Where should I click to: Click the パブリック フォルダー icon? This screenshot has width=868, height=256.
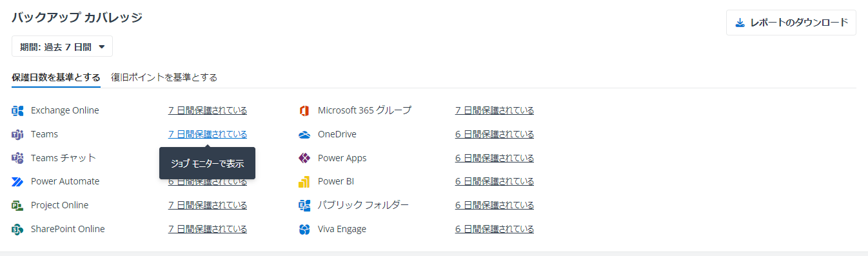pos(304,206)
